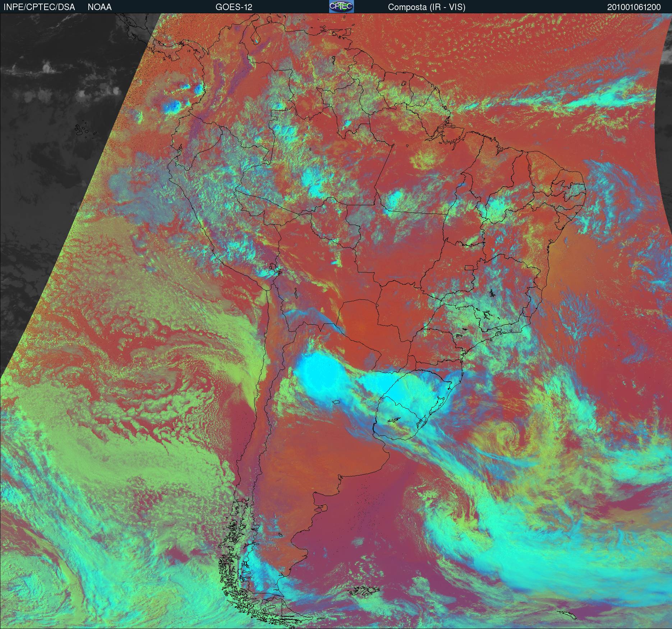Screen dimensions: 672x629
Task: Click the 201001061200 timestamp
Action: (634, 7)
